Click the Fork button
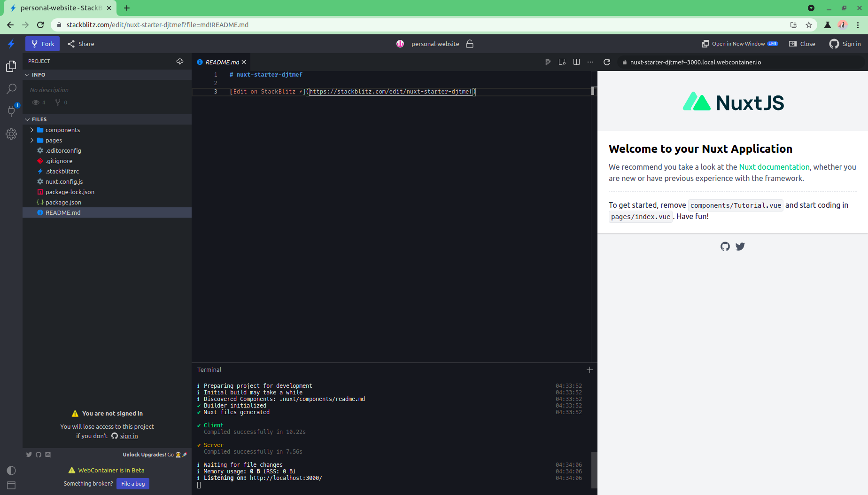868x495 pixels. pos(42,43)
